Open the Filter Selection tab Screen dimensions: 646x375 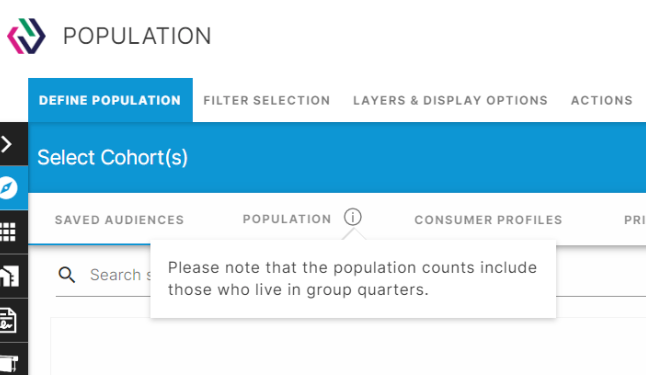coord(267,100)
